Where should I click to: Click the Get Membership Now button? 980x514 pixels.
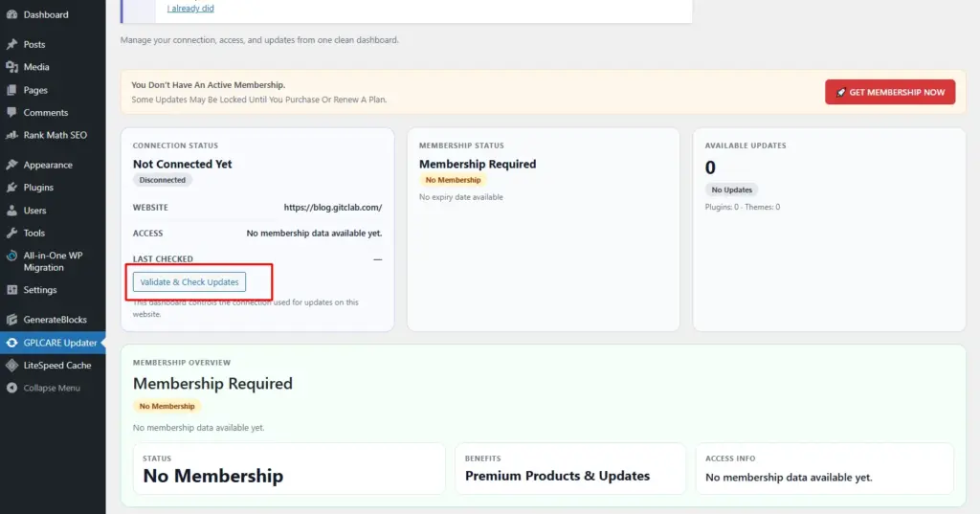coord(890,92)
